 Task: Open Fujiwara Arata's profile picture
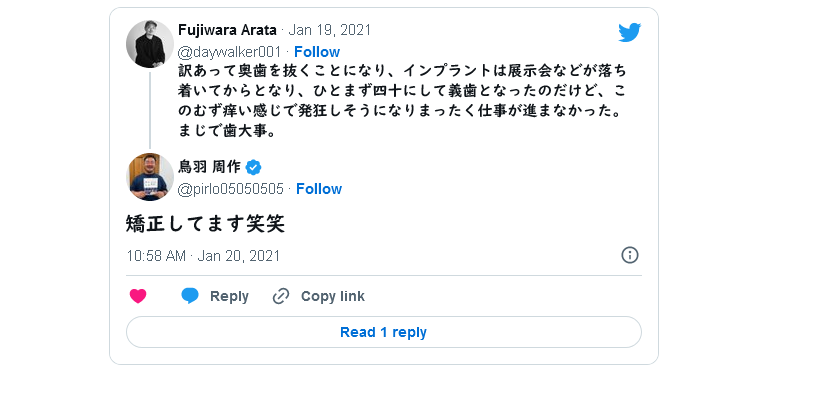click(x=150, y=44)
